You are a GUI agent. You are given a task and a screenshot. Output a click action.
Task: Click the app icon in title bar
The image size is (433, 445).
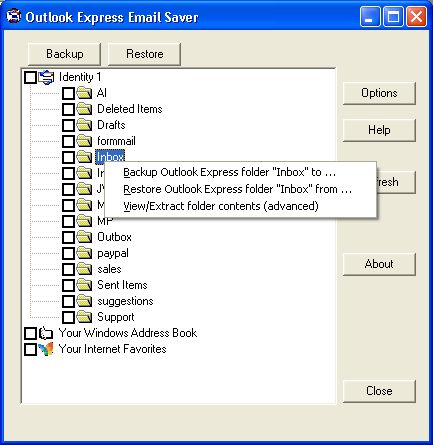[x=13, y=16]
